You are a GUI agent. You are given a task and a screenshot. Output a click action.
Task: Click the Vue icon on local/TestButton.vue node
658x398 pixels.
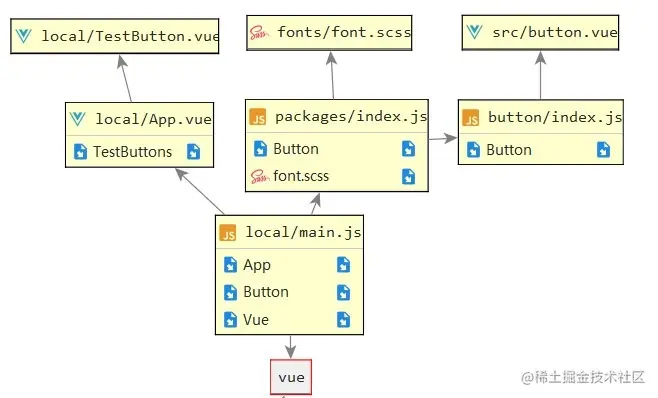point(24,36)
